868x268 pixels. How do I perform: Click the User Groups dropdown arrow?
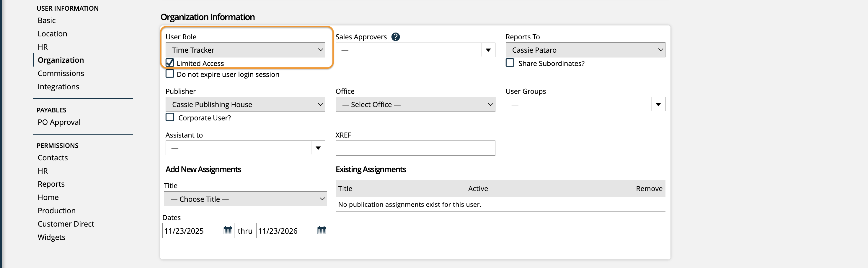pyautogui.click(x=658, y=105)
